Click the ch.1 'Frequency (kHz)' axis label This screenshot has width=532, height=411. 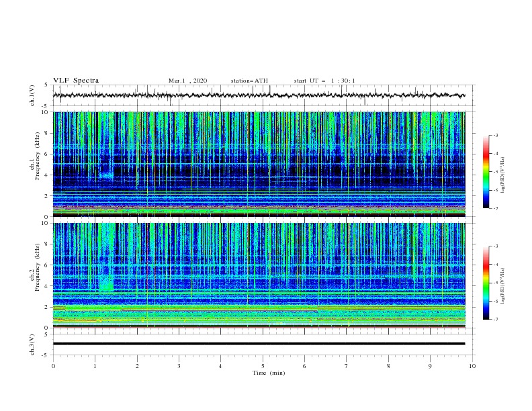click(x=37, y=156)
